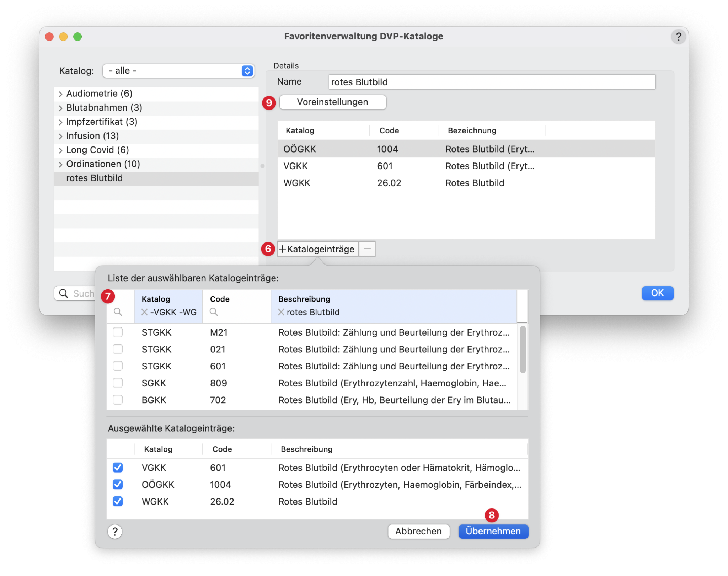Click the magnifier in the checkbox filter column
Image resolution: width=728 pixels, height=576 pixels.
118,312
